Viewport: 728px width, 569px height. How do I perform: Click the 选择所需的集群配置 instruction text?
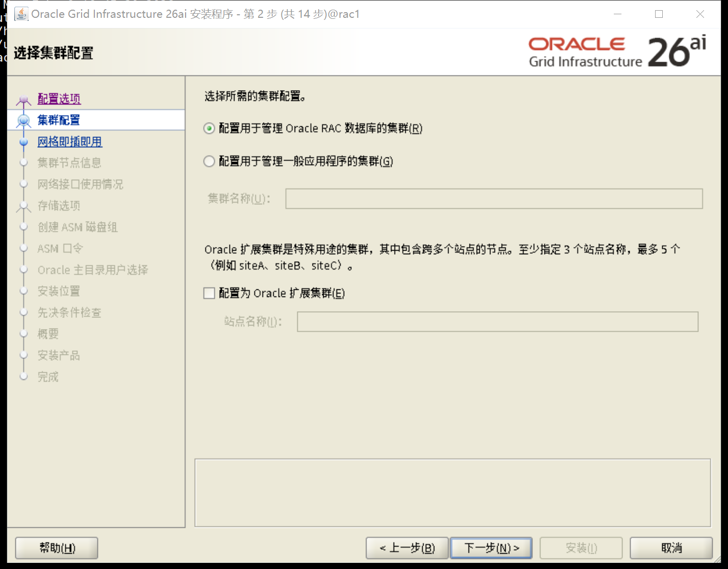(255, 96)
